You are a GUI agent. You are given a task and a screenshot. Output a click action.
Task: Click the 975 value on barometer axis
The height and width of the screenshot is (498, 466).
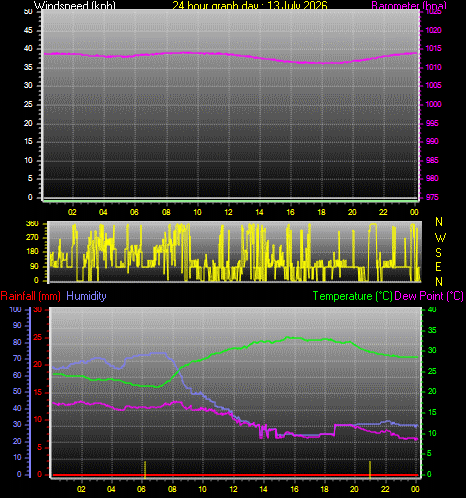point(432,197)
